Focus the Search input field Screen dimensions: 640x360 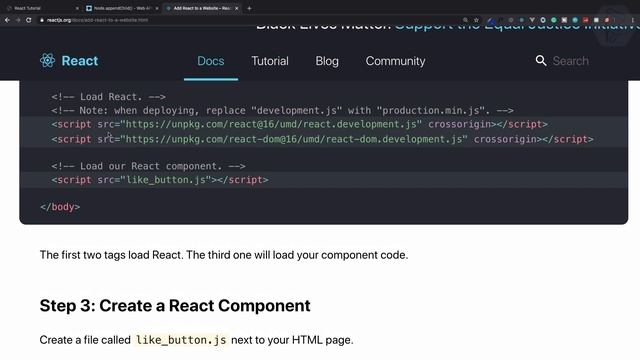[571, 61]
